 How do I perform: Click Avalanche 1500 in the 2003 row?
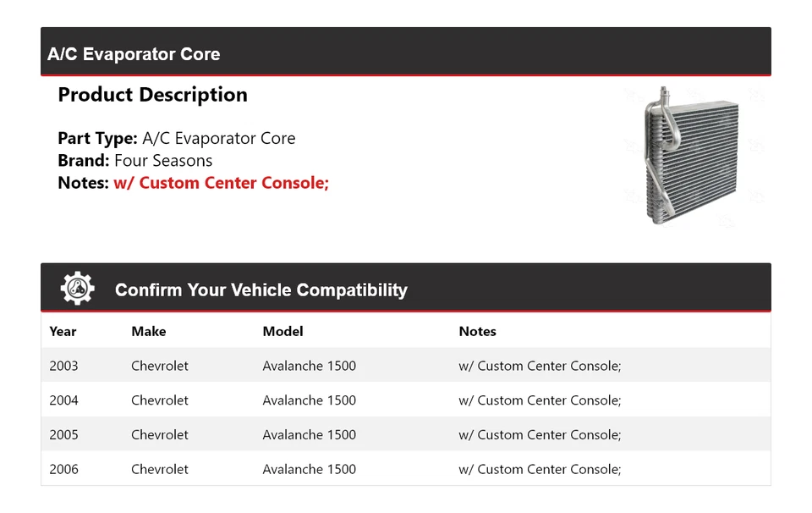tap(309, 366)
